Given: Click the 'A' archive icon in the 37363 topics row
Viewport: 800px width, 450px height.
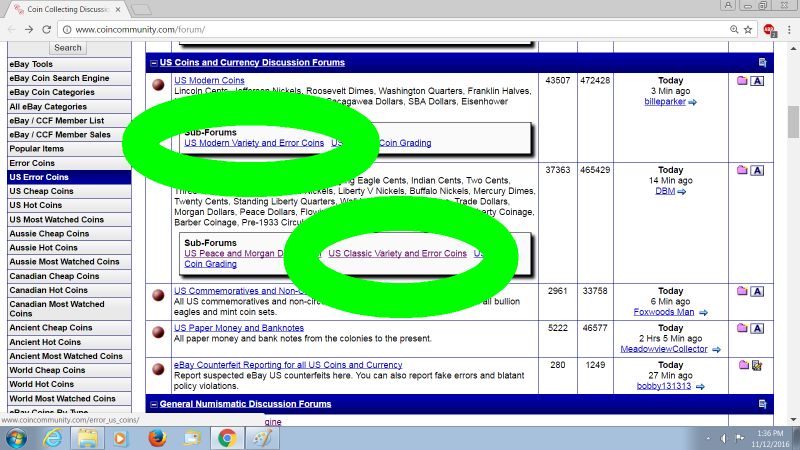Looking at the screenshot, I should coord(757,170).
